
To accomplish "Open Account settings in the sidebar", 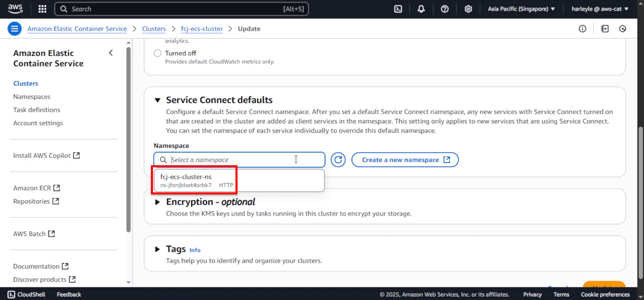I will coord(38,123).
